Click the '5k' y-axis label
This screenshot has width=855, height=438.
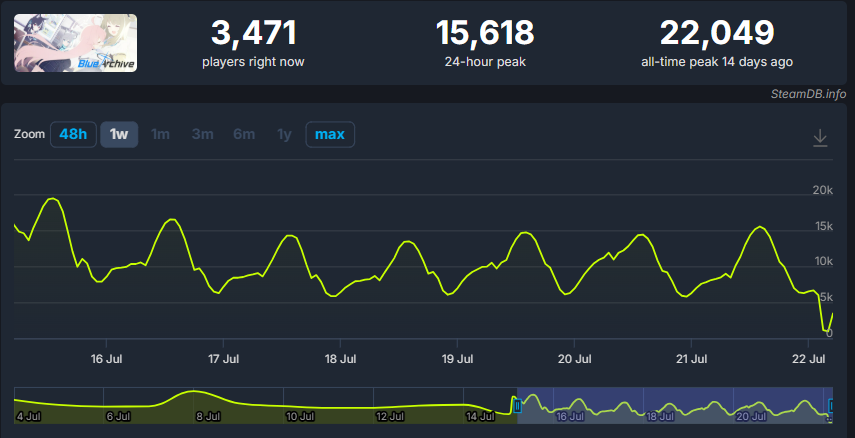827,297
